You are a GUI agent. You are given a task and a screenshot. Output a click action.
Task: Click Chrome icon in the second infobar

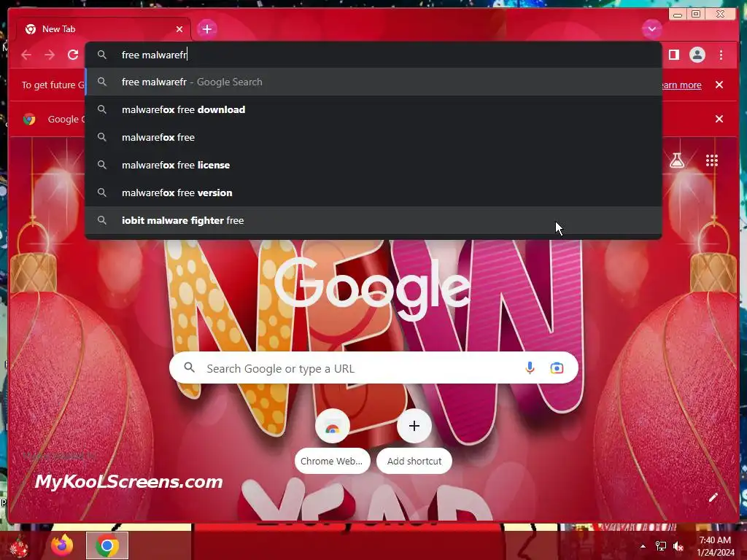(29, 119)
